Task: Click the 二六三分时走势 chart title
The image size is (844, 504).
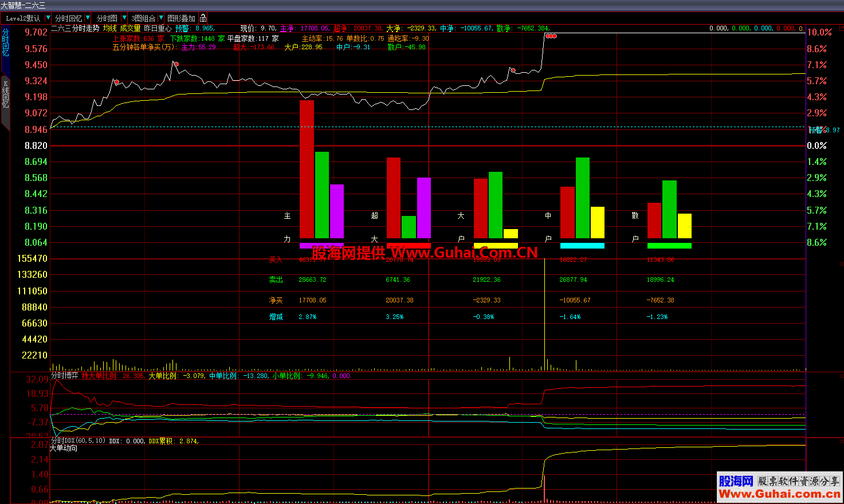Action: (75, 28)
